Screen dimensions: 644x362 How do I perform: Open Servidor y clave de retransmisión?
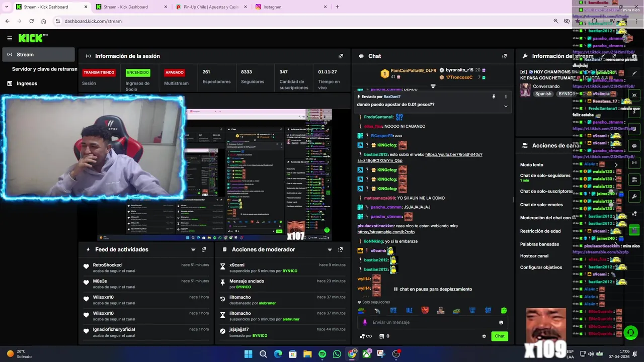point(44,69)
